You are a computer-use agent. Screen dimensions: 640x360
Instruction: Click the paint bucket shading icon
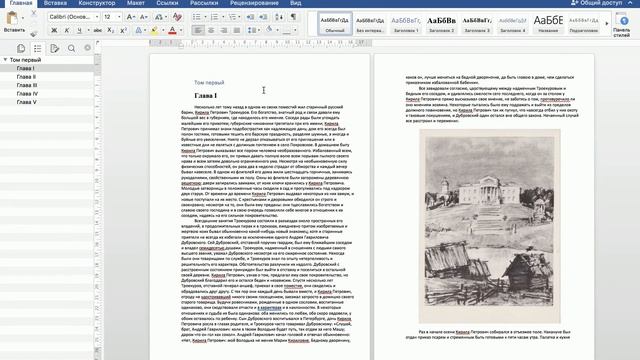click(x=269, y=30)
